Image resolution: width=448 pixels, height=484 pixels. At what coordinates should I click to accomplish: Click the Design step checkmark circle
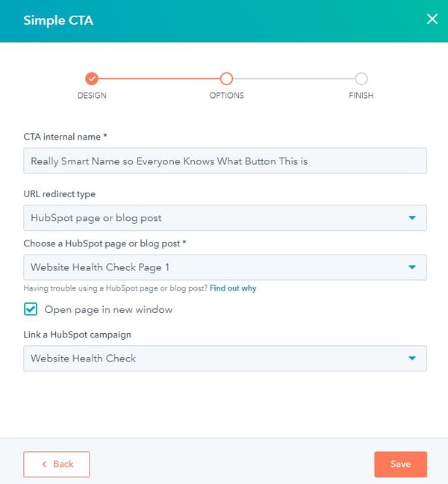(92, 78)
